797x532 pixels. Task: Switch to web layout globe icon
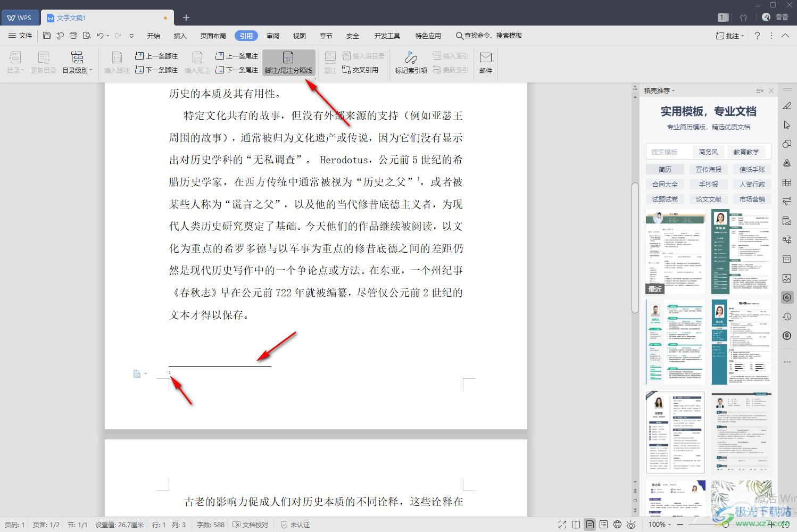pyautogui.click(x=617, y=525)
